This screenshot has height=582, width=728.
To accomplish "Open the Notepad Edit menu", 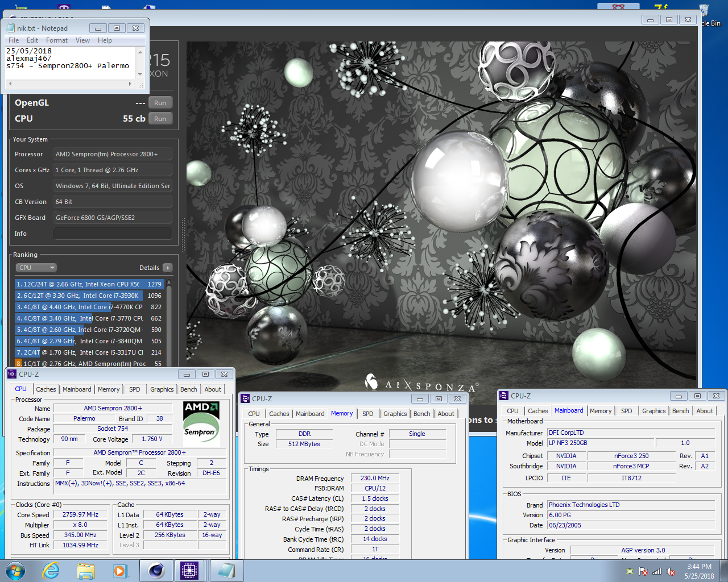I will [x=32, y=40].
